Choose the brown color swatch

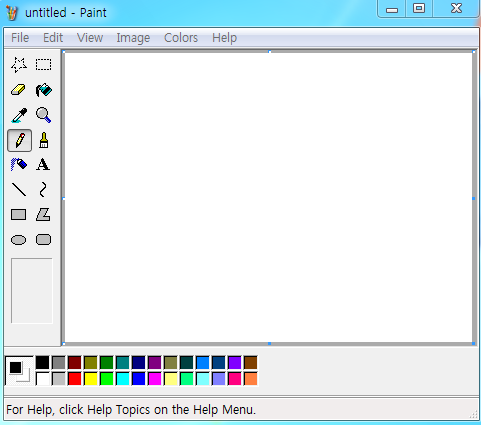[x=251, y=363]
